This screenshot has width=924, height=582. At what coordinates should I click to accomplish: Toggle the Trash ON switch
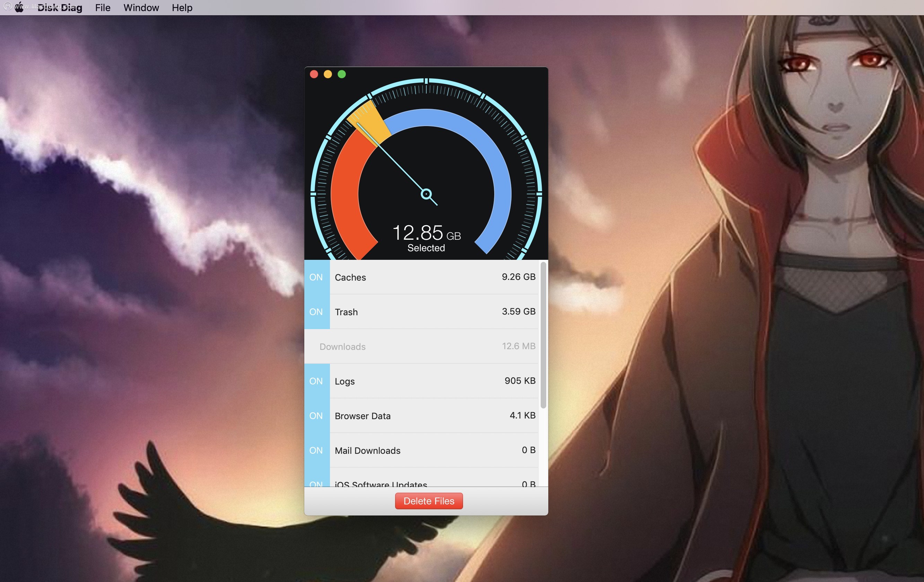[x=317, y=311]
